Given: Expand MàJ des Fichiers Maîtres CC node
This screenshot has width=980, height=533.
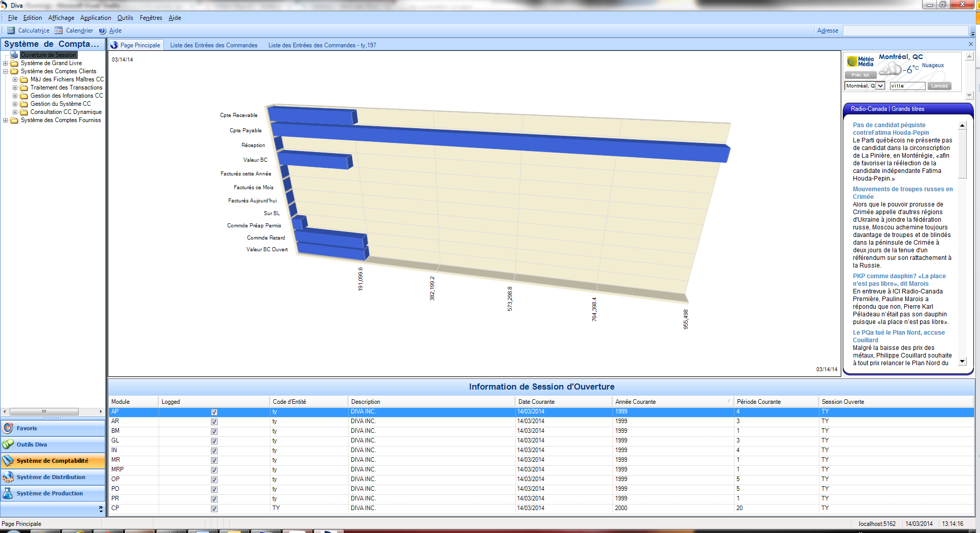Looking at the screenshot, I should [x=15, y=80].
